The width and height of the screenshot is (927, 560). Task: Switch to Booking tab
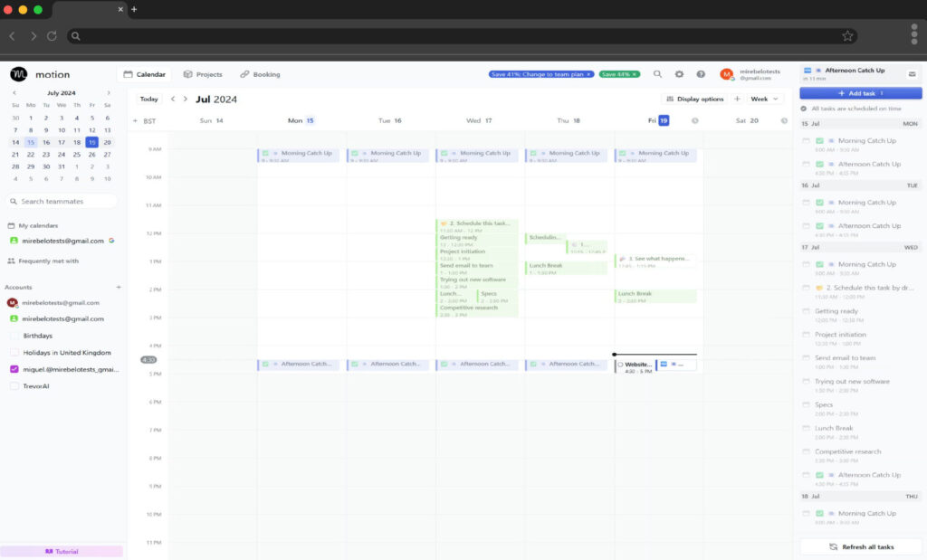click(x=260, y=74)
